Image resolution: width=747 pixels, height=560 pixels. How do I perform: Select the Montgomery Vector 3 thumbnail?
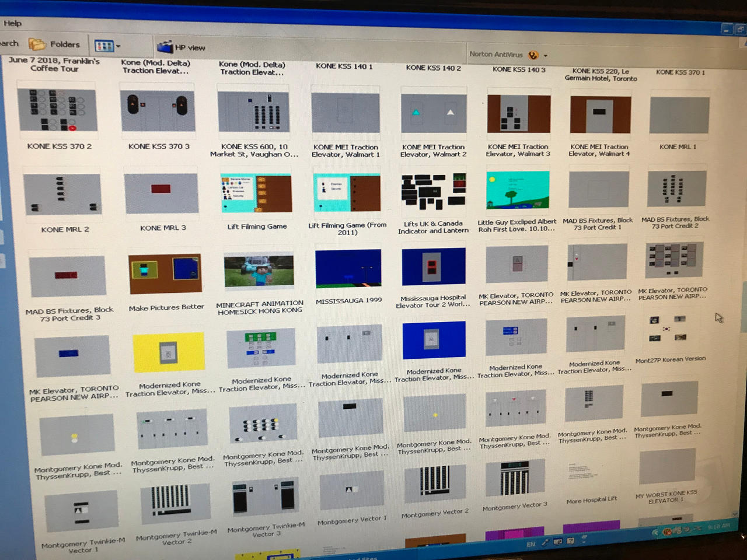pos(514,478)
